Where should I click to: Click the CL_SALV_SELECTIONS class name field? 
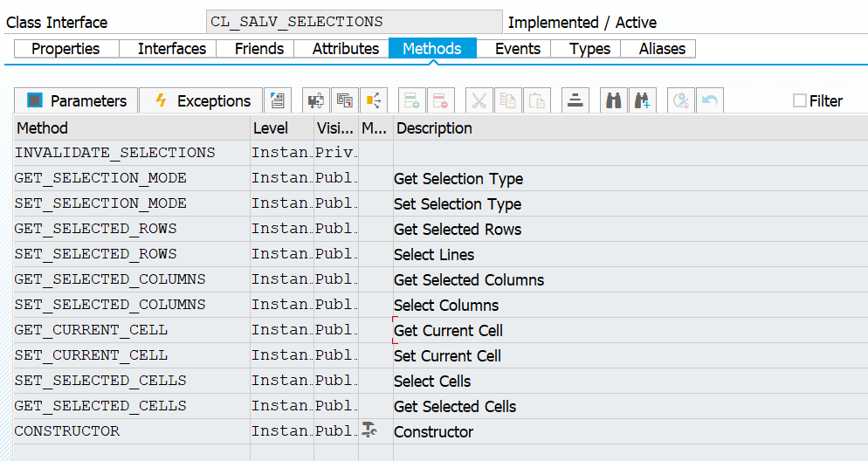pos(355,22)
